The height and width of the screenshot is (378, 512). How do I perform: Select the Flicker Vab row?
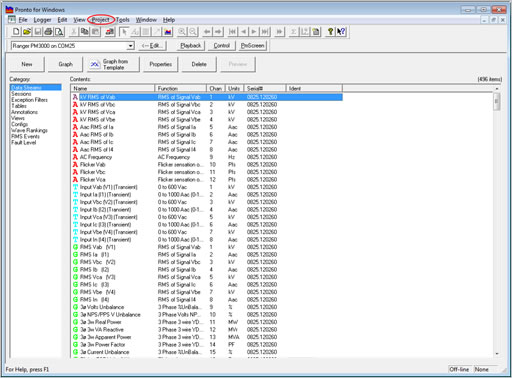click(207, 165)
